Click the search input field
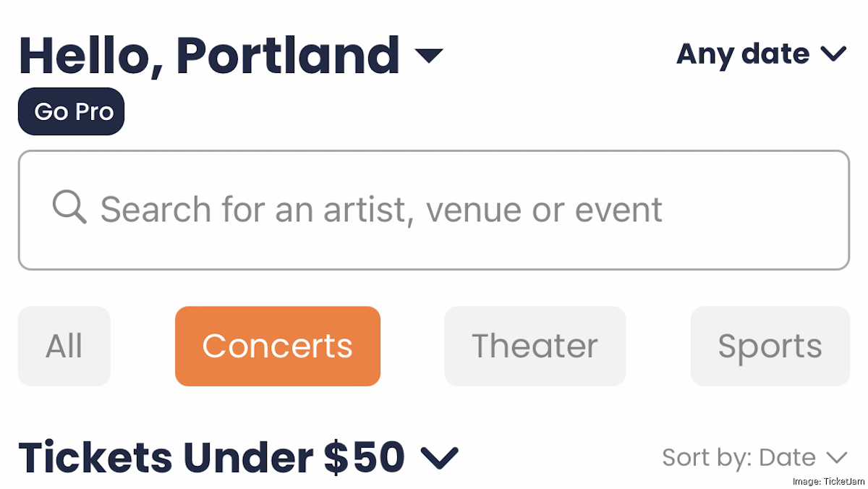Image resolution: width=868 pixels, height=489 pixels. click(x=434, y=209)
